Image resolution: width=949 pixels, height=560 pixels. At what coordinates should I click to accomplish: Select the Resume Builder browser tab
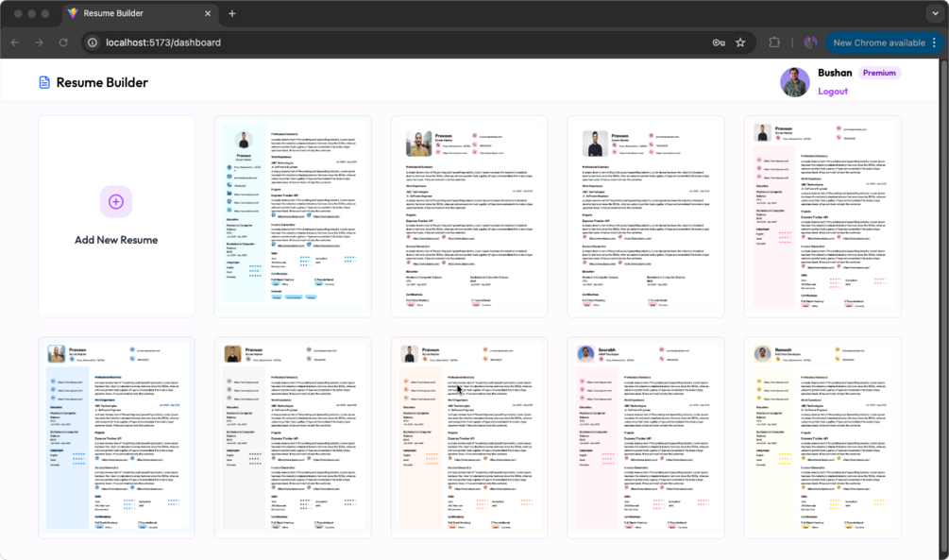tap(139, 13)
